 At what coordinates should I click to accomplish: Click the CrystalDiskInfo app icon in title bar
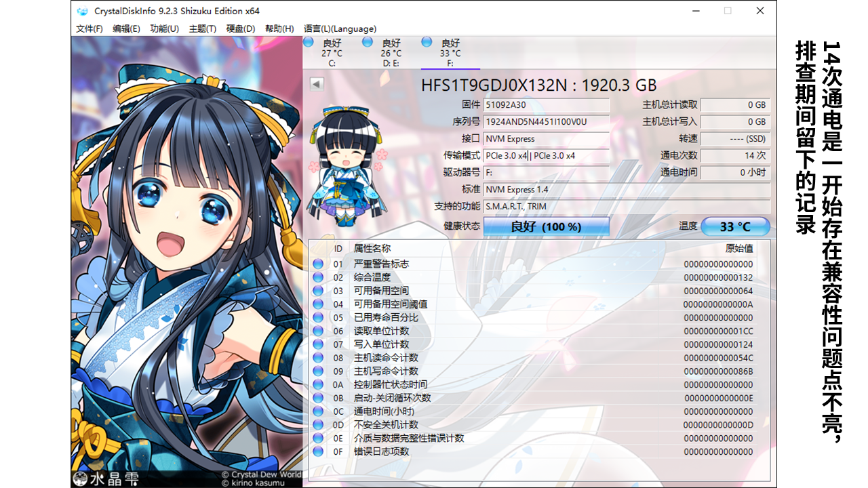(83, 11)
